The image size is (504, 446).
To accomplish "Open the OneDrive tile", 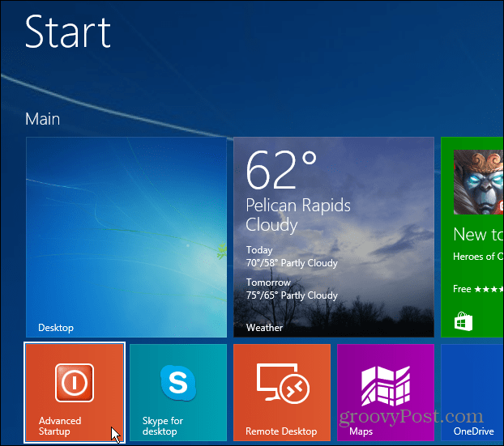I will tap(472, 393).
